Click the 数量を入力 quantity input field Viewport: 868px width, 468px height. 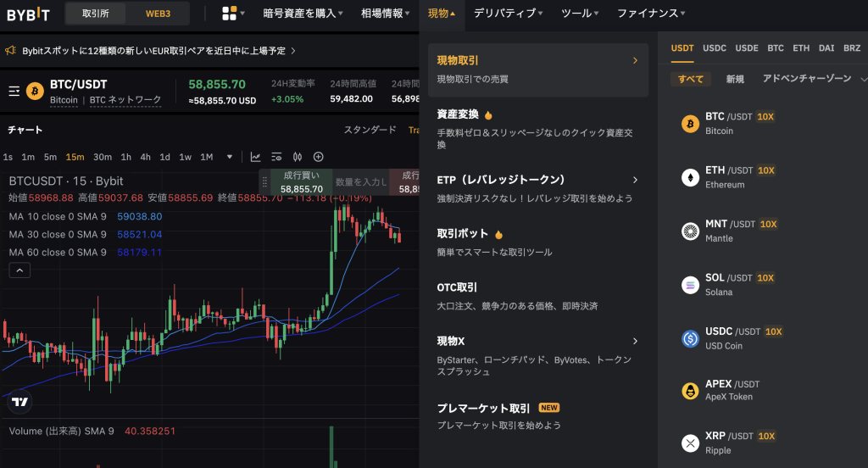359,181
